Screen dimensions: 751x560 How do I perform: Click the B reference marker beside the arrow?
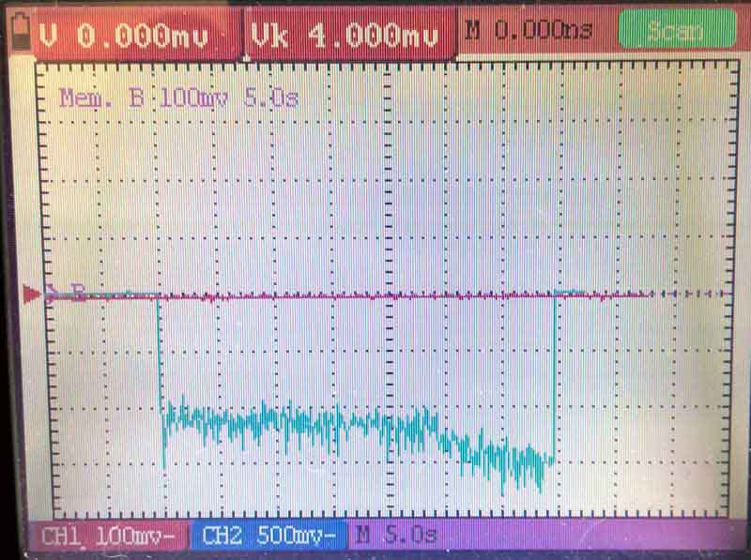(77, 295)
